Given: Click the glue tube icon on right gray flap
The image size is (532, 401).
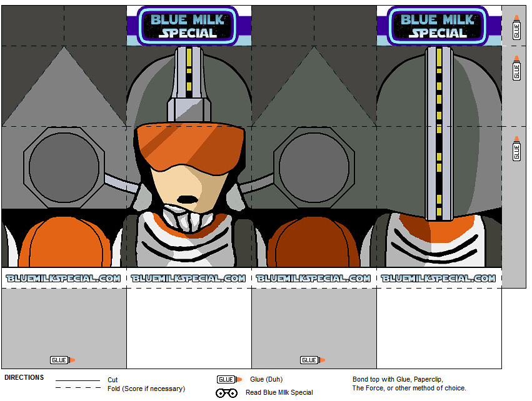Looking at the screenshot, I should click(x=313, y=360).
